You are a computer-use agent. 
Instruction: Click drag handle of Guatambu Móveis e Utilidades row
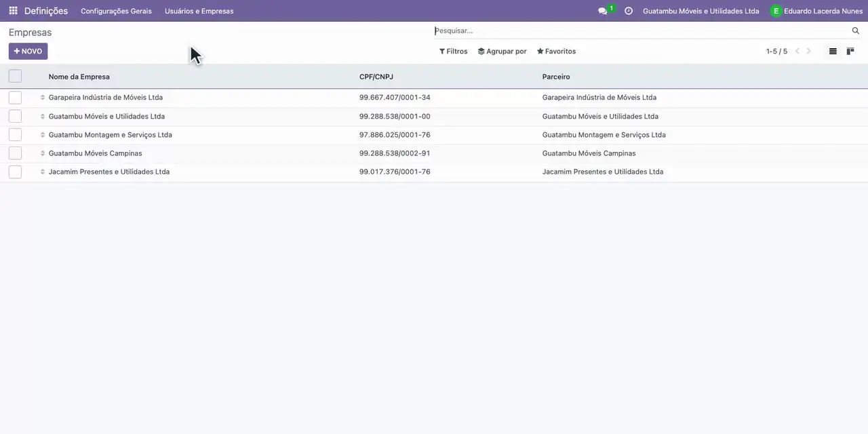[x=42, y=117]
